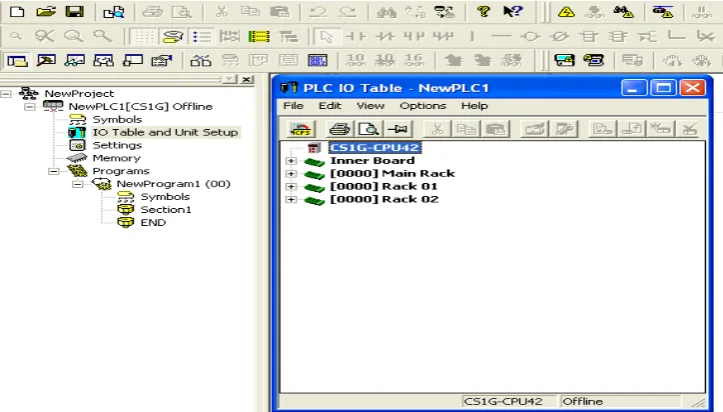Open the About help question mark icon
Image resolution: width=723 pixels, height=412 pixels.
click(483, 11)
